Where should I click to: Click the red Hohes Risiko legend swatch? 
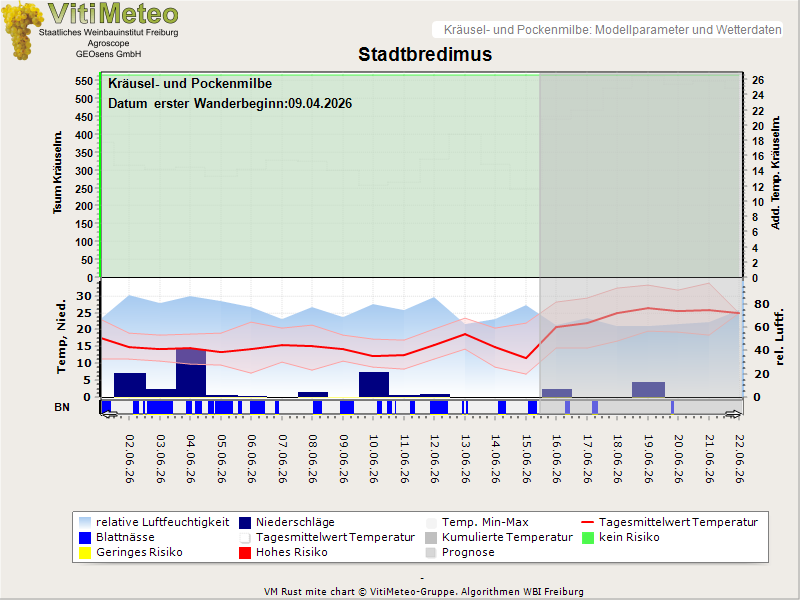click(245, 553)
